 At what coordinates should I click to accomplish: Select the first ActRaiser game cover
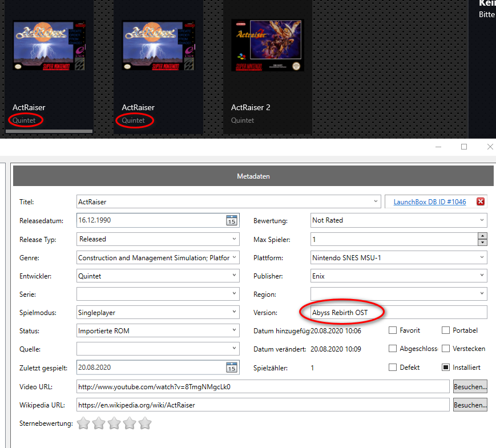pyautogui.click(x=49, y=46)
